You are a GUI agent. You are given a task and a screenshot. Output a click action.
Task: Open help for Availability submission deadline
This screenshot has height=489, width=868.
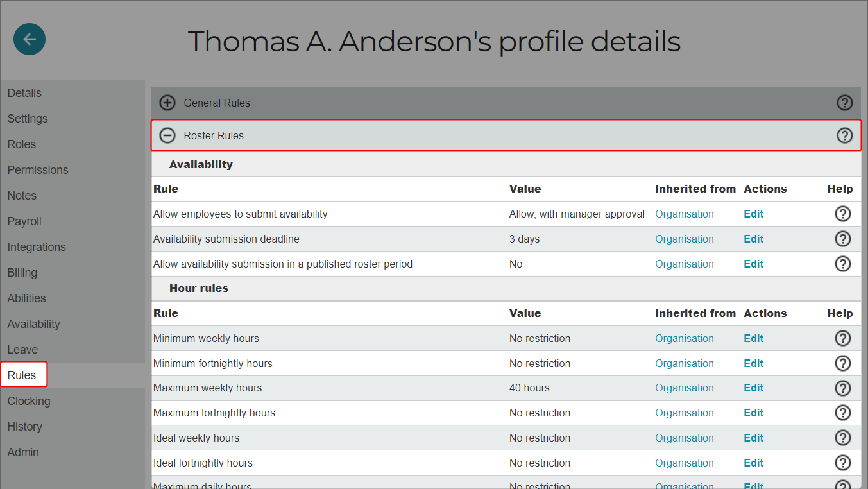(x=843, y=239)
